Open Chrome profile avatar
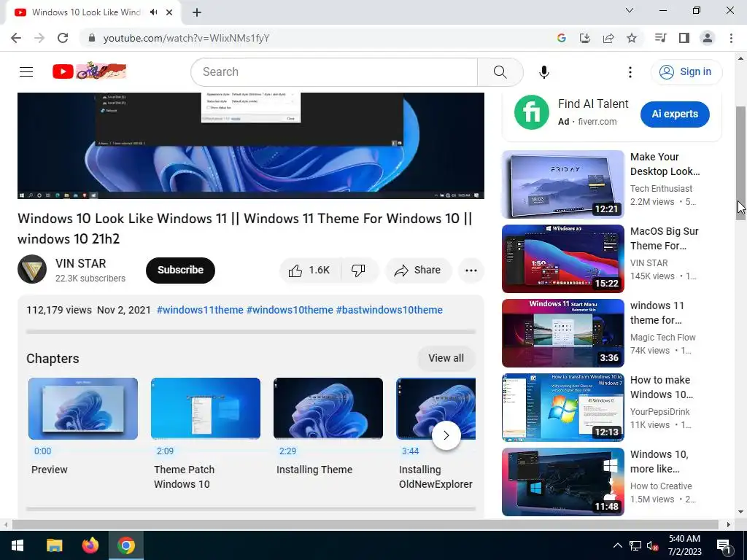747x560 pixels. pyautogui.click(x=708, y=38)
